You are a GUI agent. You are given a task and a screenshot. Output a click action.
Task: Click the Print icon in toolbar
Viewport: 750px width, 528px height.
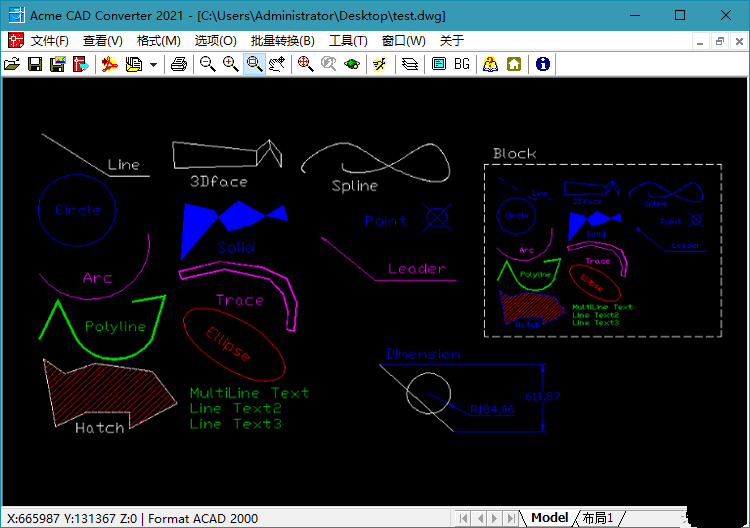click(179, 64)
